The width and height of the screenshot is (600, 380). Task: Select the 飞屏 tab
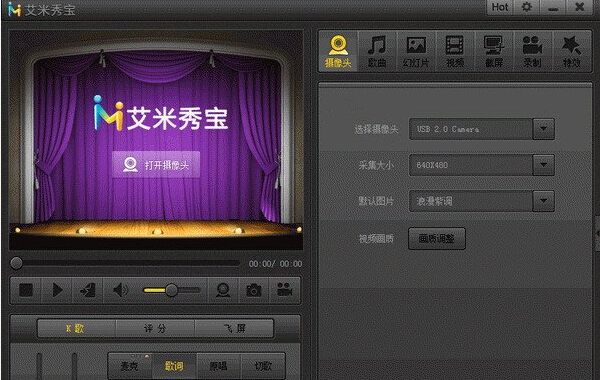[235, 328]
